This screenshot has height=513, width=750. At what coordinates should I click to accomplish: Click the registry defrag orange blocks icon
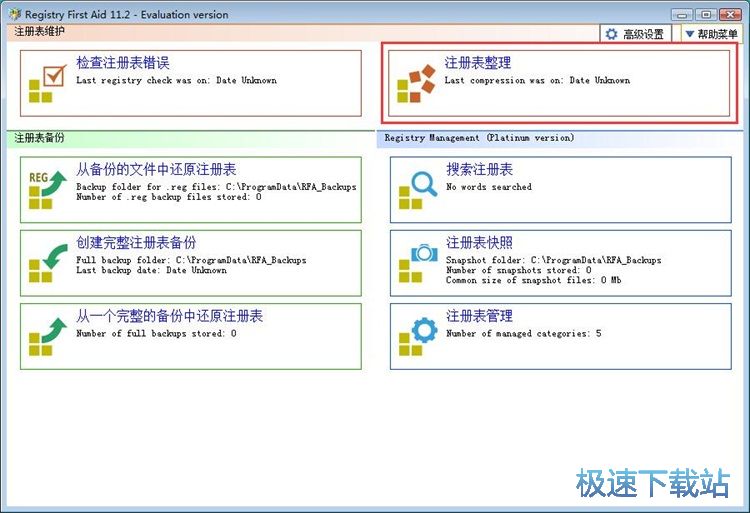click(x=416, y=83)
